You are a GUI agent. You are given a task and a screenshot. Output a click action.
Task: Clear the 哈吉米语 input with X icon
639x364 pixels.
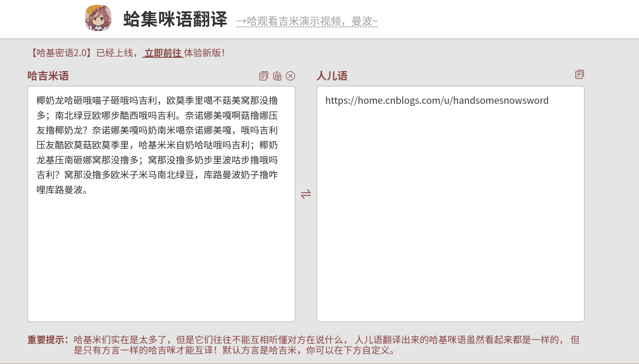click(290, 76)
